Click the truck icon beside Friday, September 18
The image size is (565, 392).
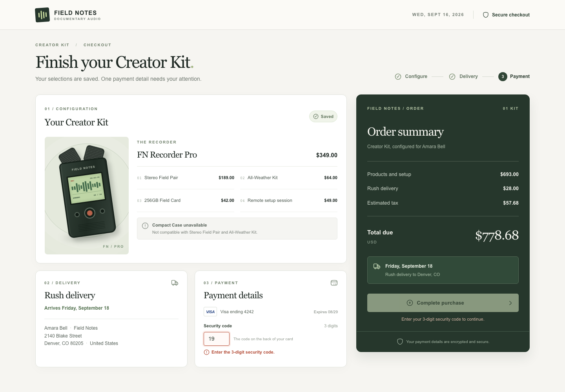[x=377, y=266]
